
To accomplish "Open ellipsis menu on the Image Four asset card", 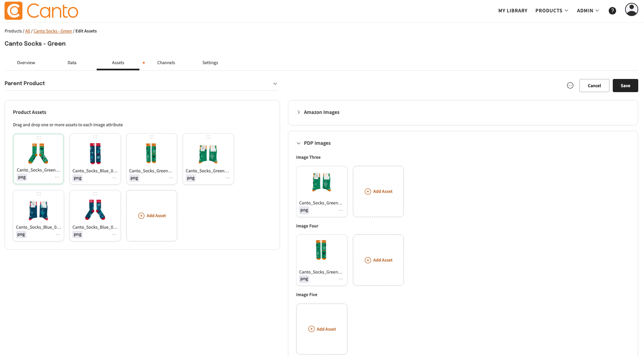I will [x=341, y=279].
